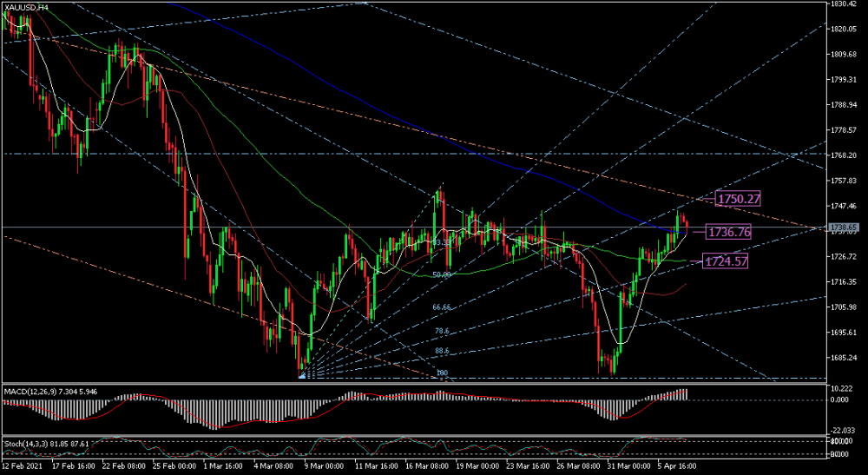Click the XAUUSD,H4 chart title

click(26, 7)
